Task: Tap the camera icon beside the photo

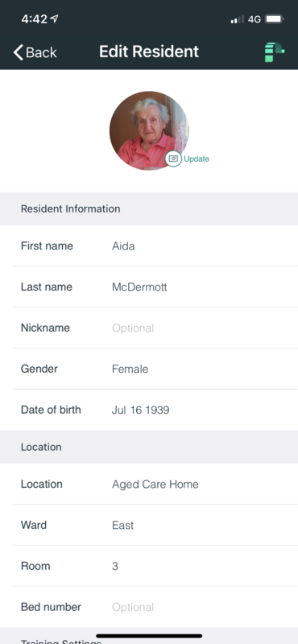Action: (x=173, y=159)
